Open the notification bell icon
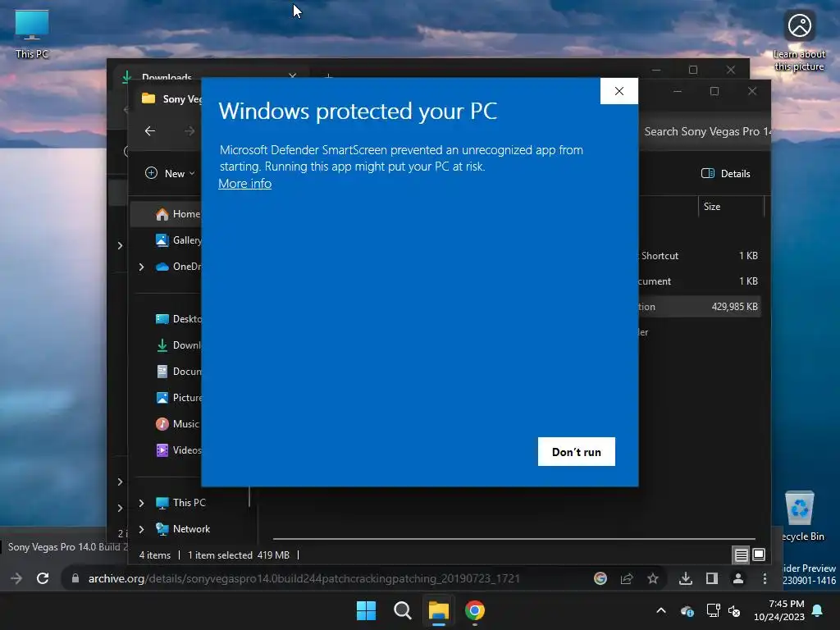Viewport: 840px width, 630px height. tap(818, 610)
